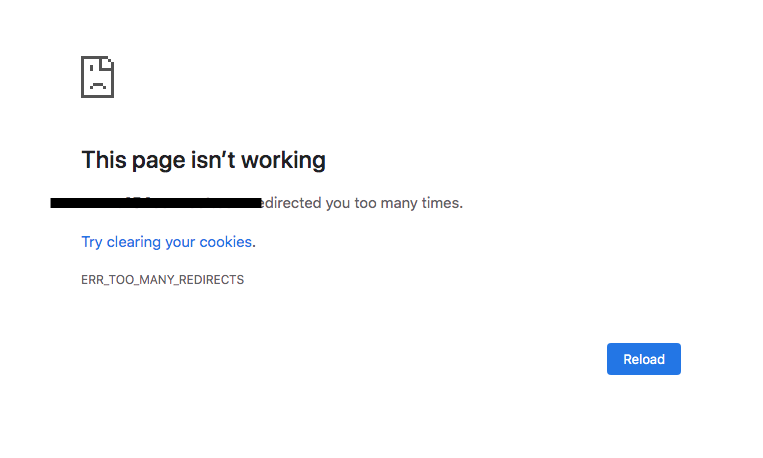Click the word times in the error message
This screenshot has height=458, width=763.
[442, 202]
